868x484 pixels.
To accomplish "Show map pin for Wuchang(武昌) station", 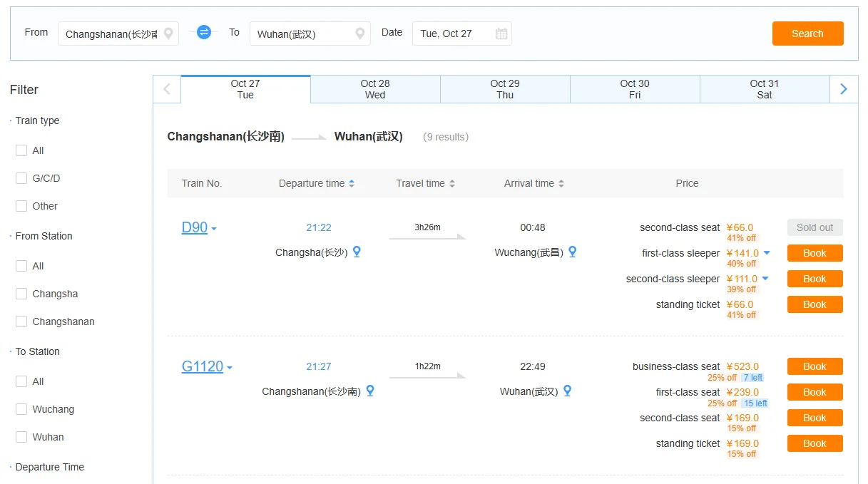I will [572, 252].
